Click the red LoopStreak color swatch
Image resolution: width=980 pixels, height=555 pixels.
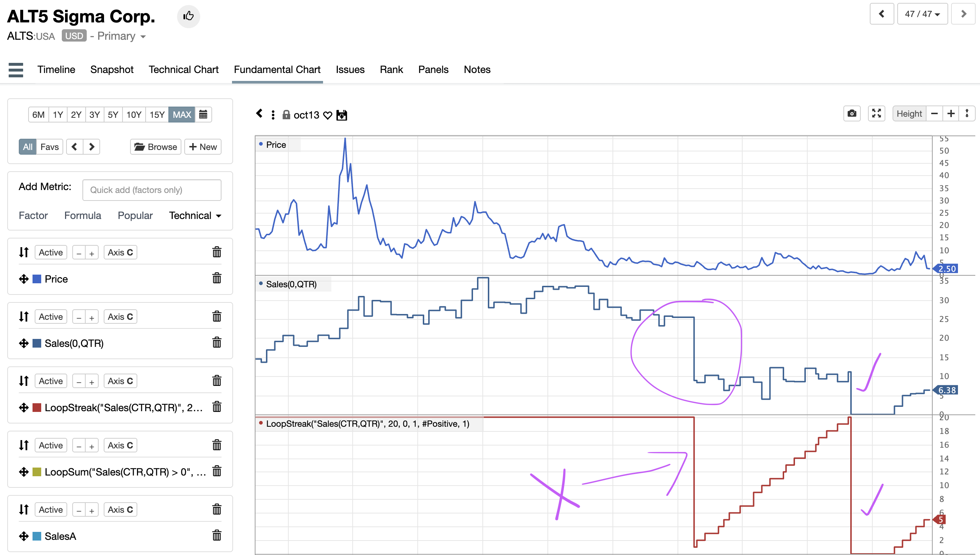tap(37, 408)
